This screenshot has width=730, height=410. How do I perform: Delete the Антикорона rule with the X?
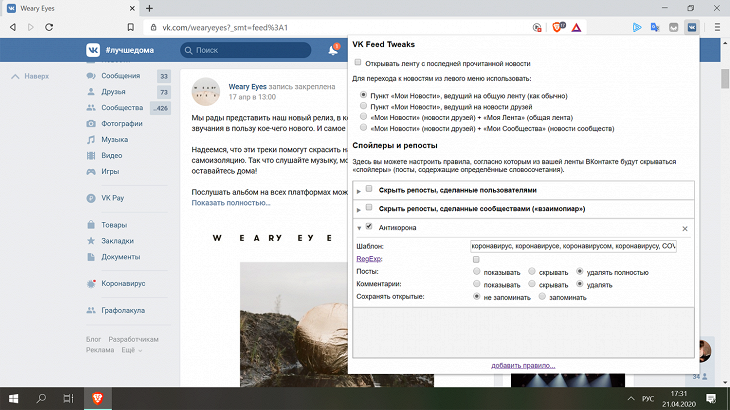coord(685,228)
